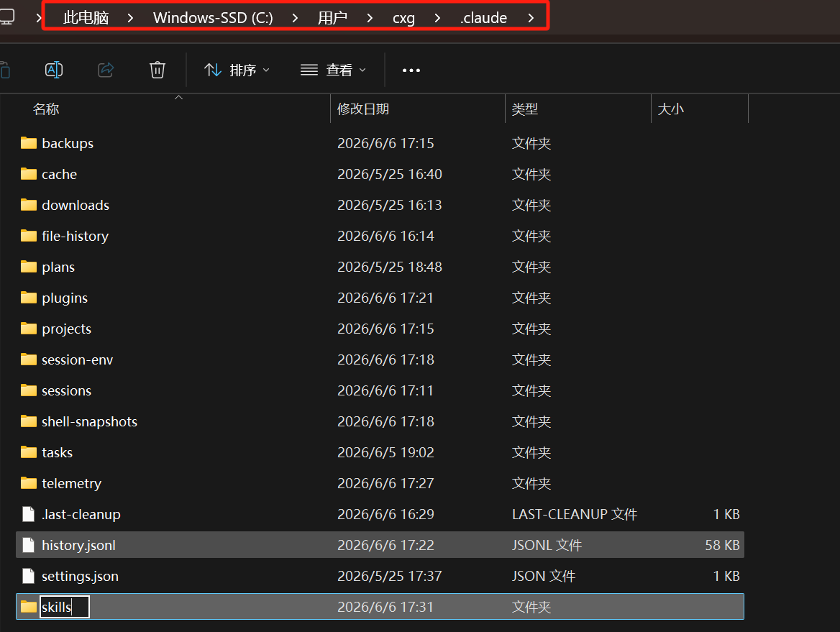
Task: Click date 2026/6/5 19:02 of tasks
Action: [x=385, y=452]
